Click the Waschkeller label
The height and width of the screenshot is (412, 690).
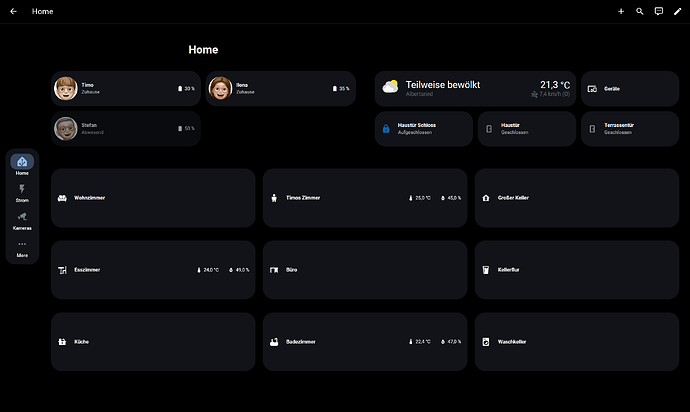pos(512,342)
